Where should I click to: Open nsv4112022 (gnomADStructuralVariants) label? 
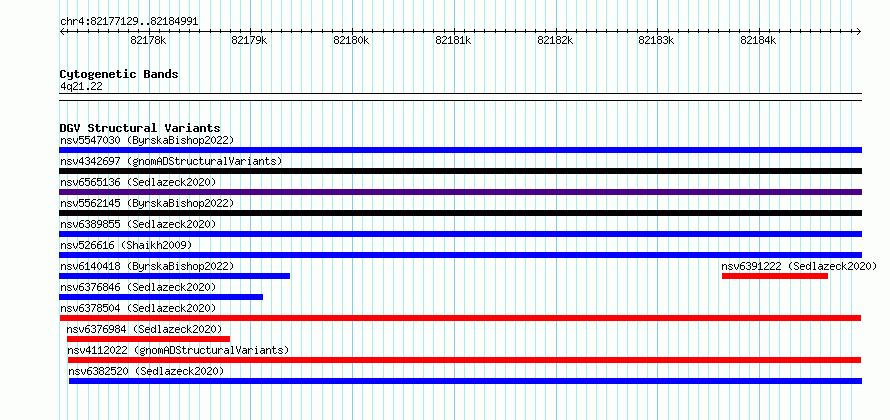[178, 350]
